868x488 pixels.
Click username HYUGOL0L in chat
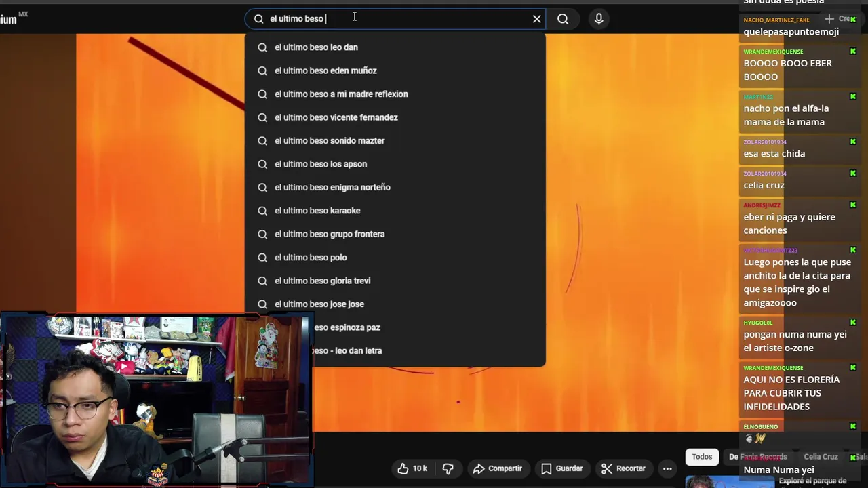click(x=757, y=323)
